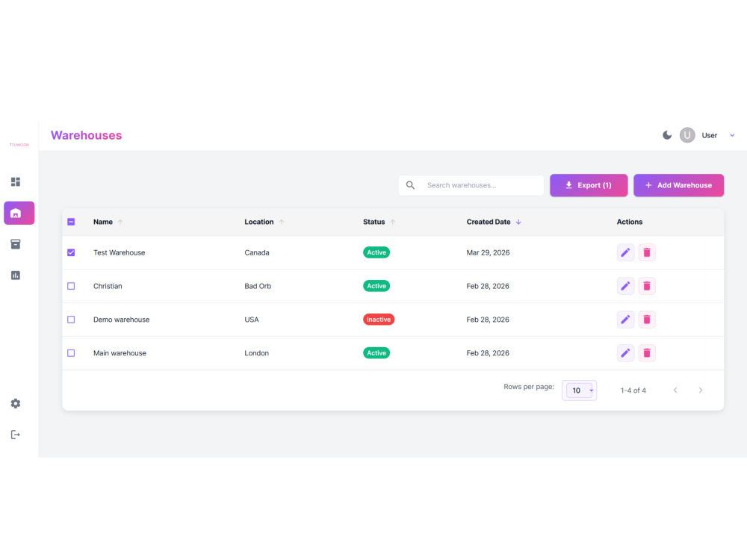
Task: Open the reports chart sidebar icon
Action: 16,276
